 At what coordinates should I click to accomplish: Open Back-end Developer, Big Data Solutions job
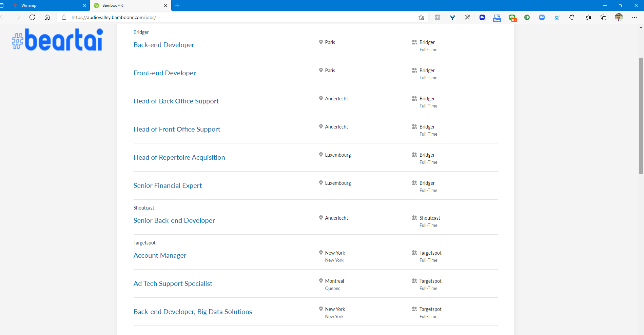click(193, 312)
